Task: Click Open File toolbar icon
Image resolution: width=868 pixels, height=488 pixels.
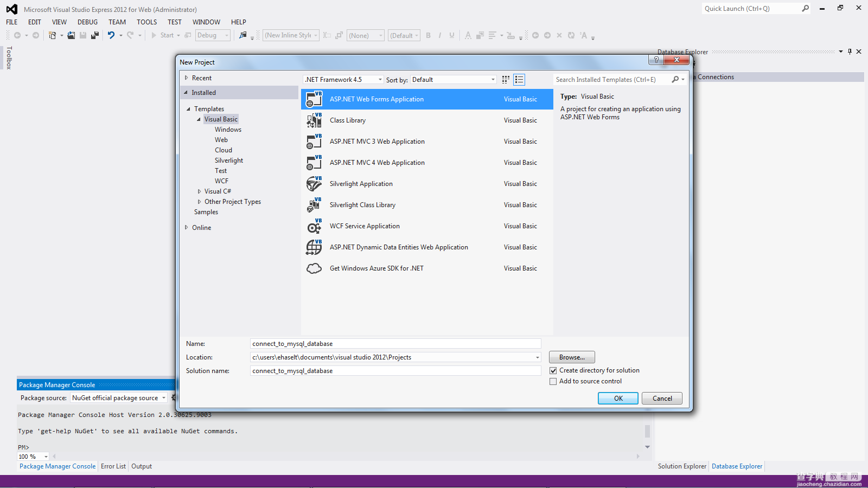Action: 71,35
